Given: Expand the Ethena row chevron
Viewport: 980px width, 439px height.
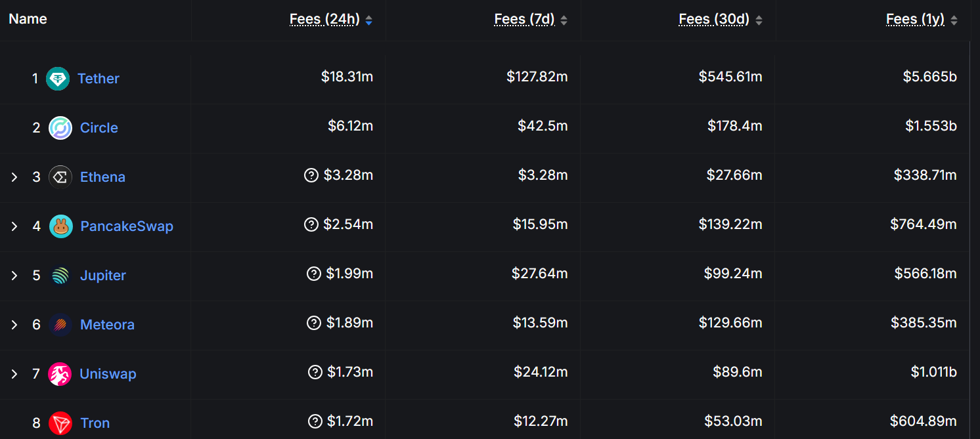Looking at the screenshot, I should pyautogui.click(x=14, y=177).
